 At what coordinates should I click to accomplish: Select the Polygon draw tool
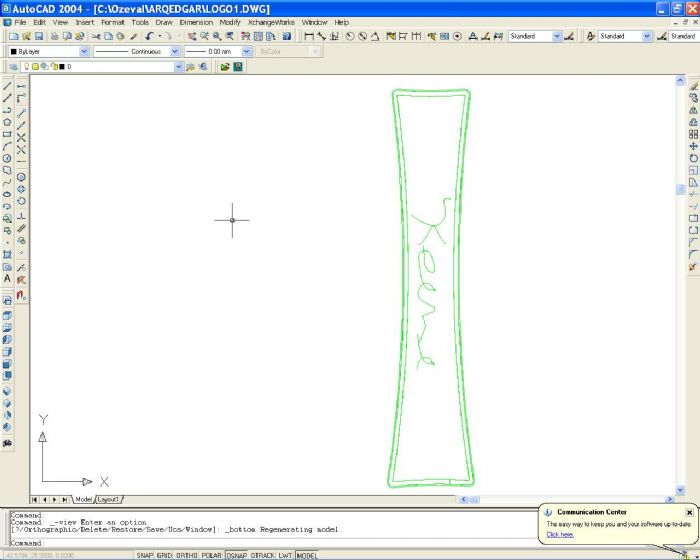7,122
